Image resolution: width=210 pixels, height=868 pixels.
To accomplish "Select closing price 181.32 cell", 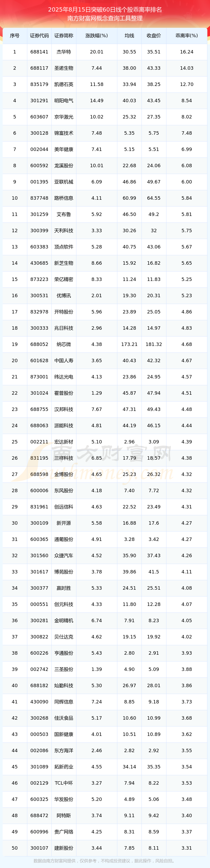I will [154, 344].
